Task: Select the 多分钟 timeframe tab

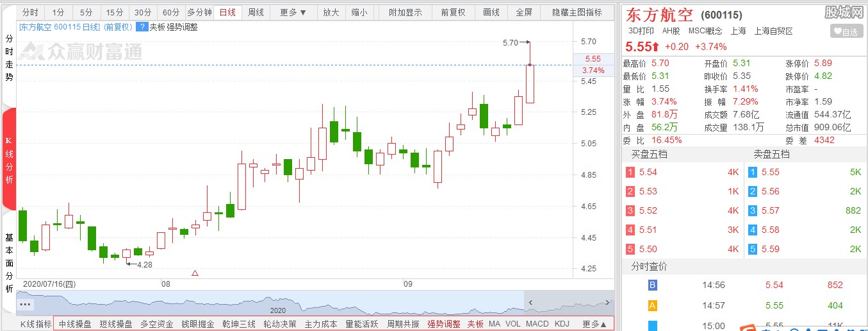Action: [x=199, y=12]
